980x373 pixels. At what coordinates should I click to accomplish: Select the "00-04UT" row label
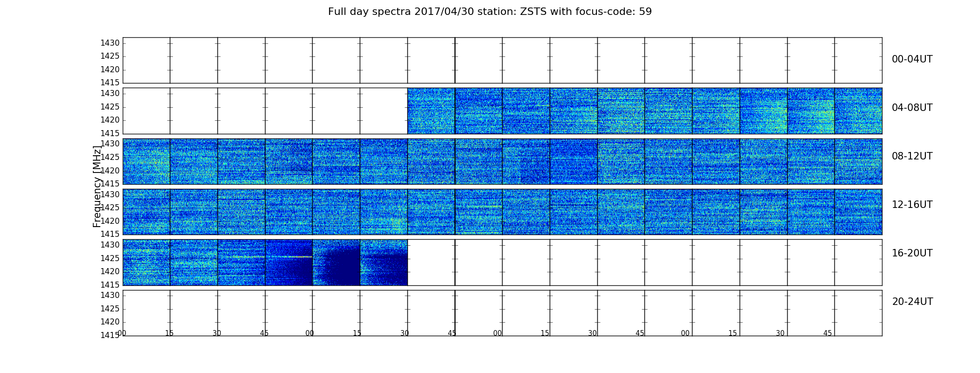[912, 59]
